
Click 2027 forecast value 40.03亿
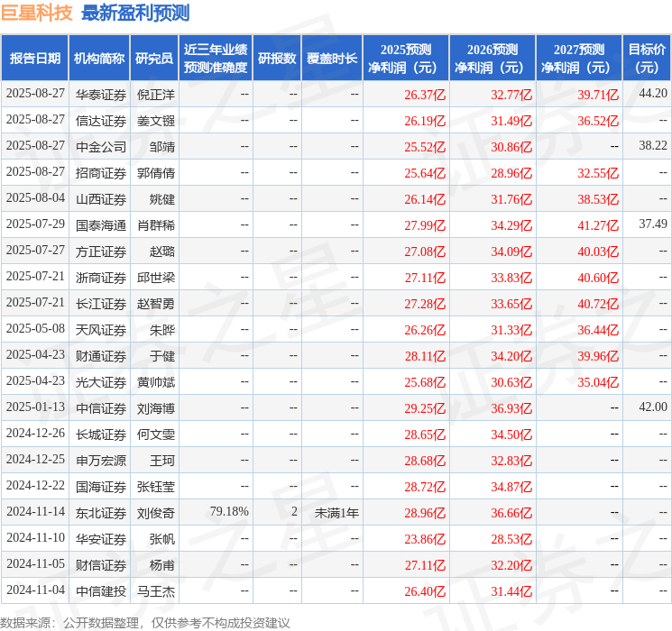[598, 251]
